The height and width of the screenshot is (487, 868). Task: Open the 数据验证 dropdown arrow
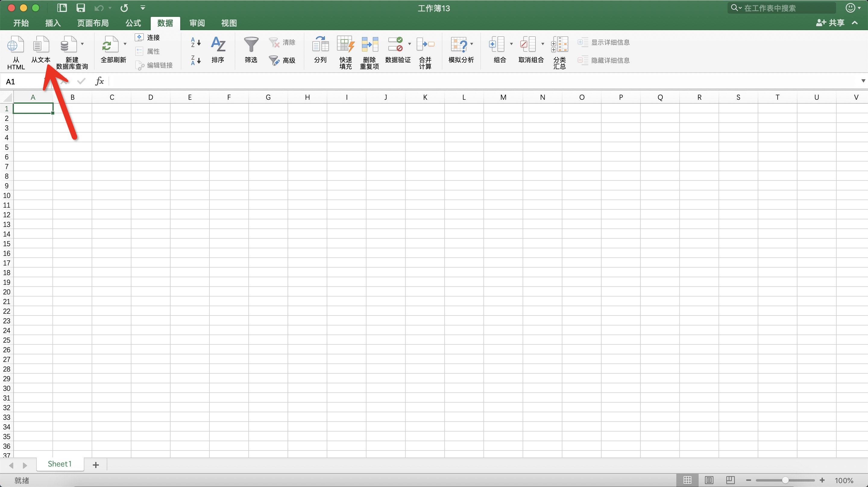pyautogui.click(x=409, y=44)
